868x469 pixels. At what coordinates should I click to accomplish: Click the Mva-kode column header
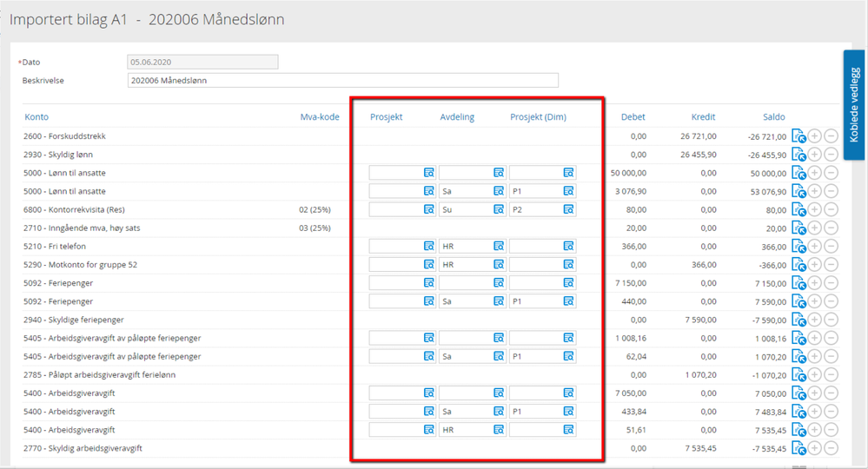click(320, 117)
